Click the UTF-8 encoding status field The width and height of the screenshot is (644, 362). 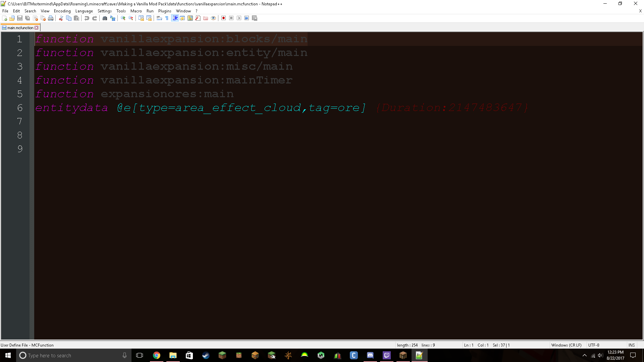594,345
